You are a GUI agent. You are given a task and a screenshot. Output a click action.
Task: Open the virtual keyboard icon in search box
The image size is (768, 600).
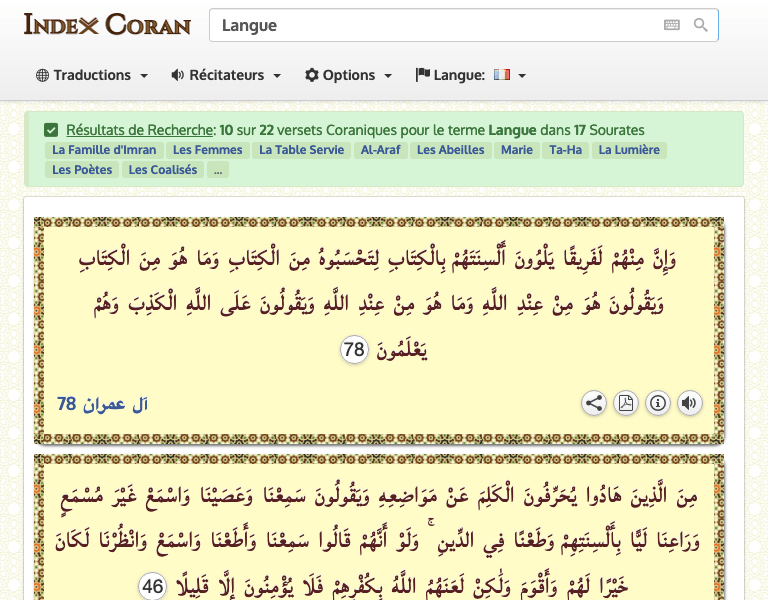[672, 25]
